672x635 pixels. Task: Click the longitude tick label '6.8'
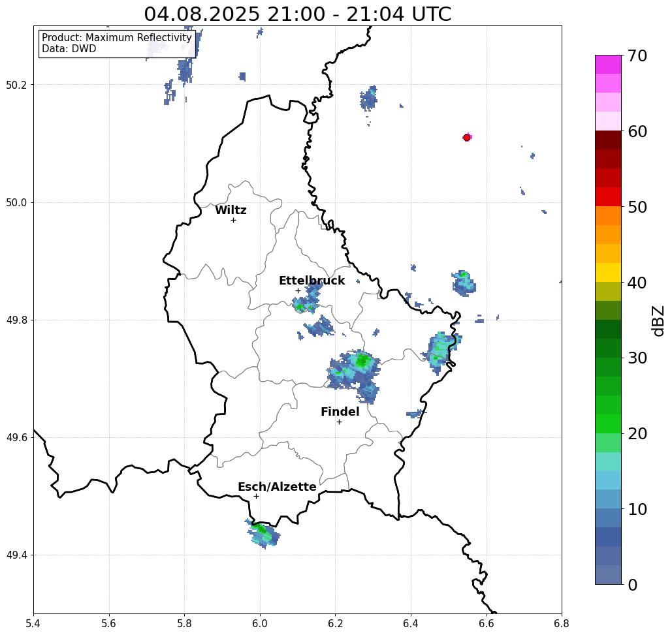pyautogui.click(x=562, y=623)
